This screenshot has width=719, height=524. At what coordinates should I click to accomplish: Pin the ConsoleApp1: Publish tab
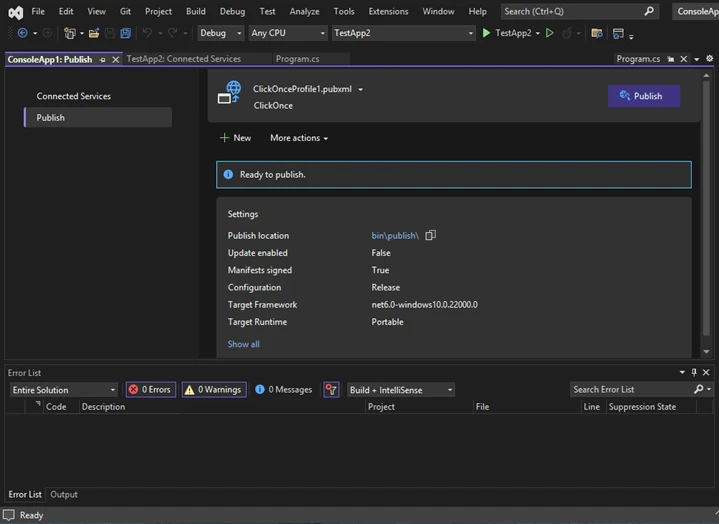pyautogui.click(x=103, y=60)
